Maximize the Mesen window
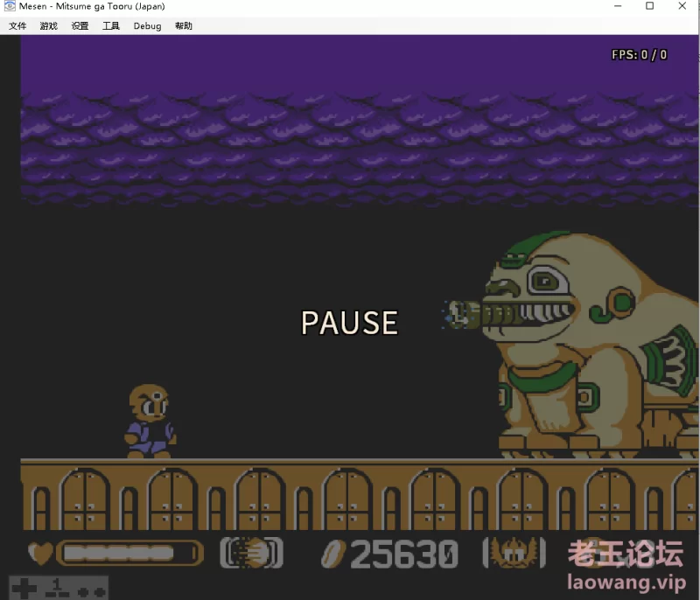The width and height of the screenshot is (700, 600). [650, 6]
